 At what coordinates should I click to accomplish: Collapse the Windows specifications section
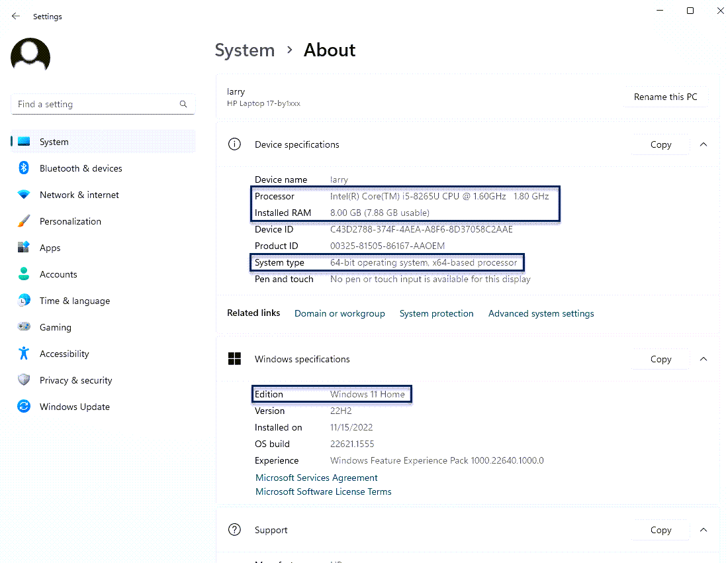704,359
